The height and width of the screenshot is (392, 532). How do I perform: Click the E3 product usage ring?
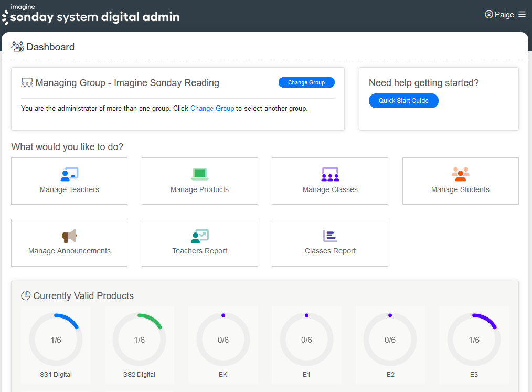coord(474,340)
